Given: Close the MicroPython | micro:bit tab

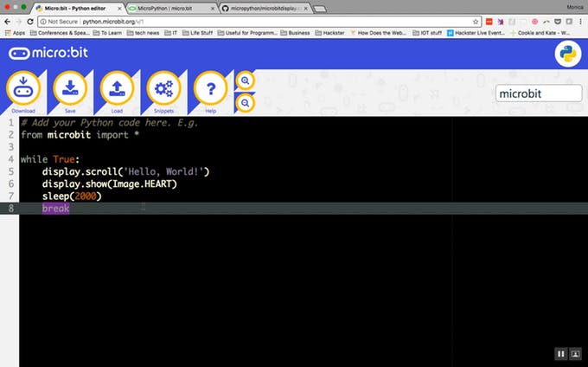Looking at the screenshot, I should click(x=212, y=9).
